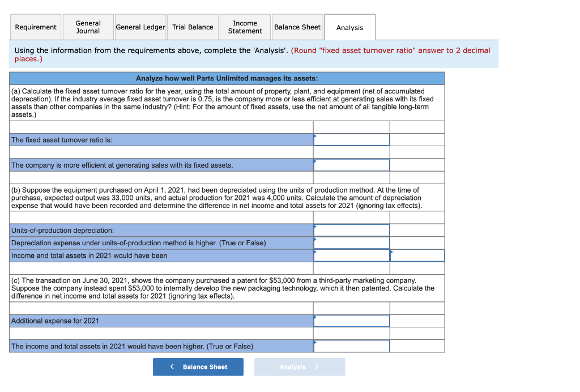Open the Balance Sheet tab
The image size is (580, 392).
coord(297,27)
